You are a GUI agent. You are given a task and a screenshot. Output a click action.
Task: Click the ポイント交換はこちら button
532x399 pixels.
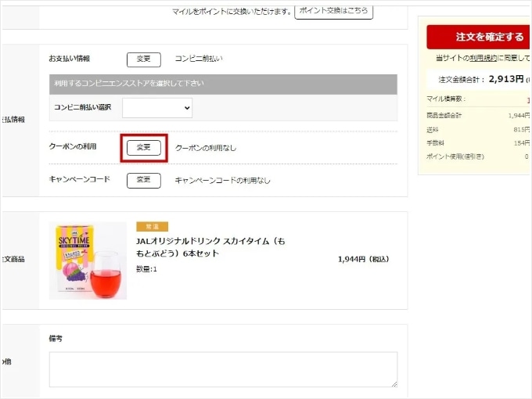point(333,11)
